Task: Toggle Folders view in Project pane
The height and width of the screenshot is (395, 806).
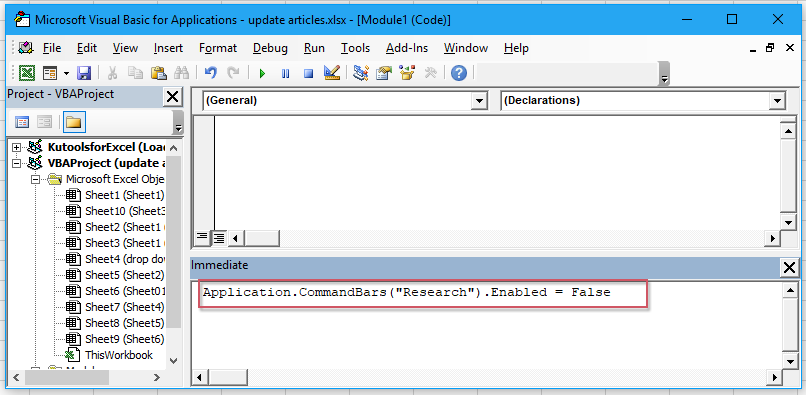Action: pyautogui.click(x=74, y=122)
